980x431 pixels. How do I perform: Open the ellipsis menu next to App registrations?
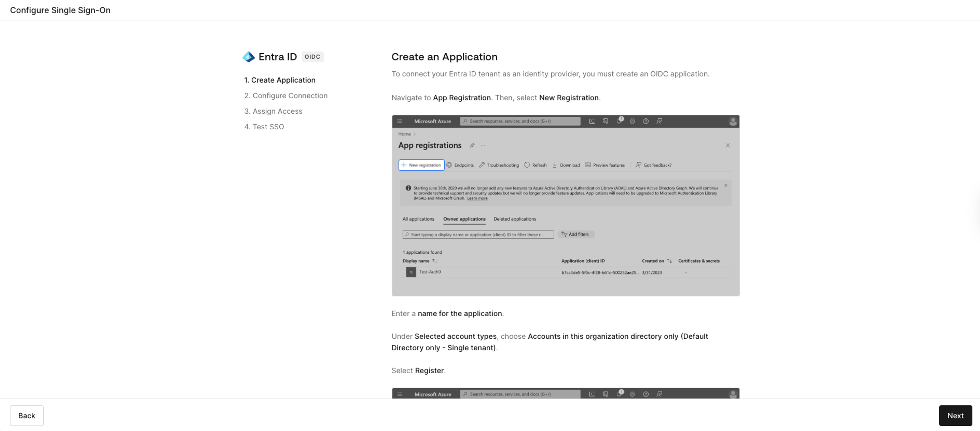483,145
